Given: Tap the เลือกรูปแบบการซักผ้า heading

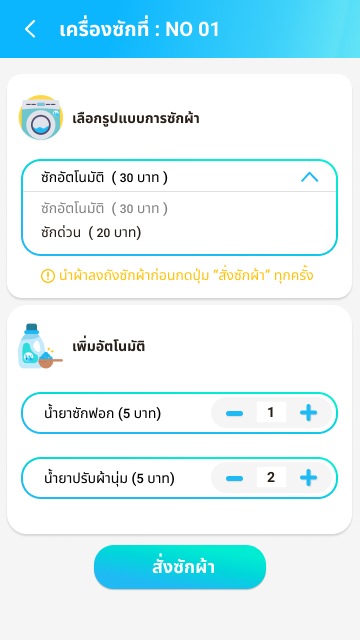Looking at the screenshot, I should coord(136,119).
